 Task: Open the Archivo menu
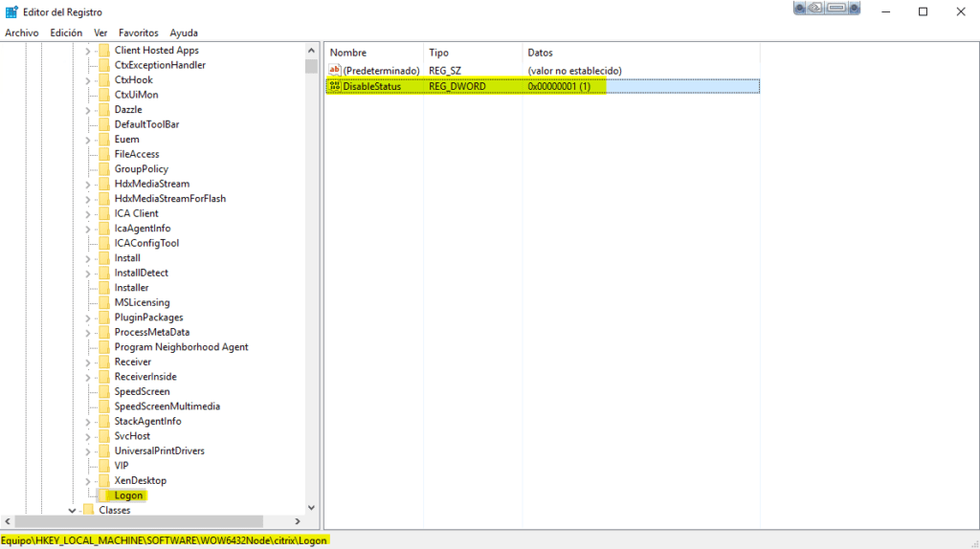pos(22,33)
